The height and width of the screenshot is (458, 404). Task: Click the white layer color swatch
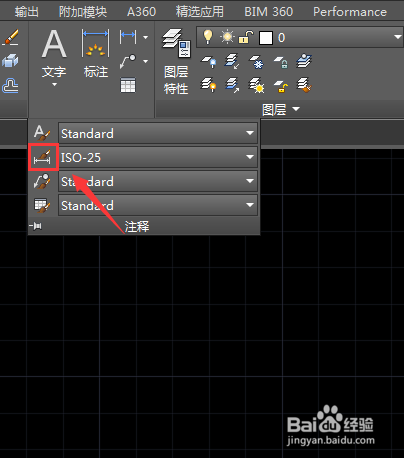pyautogui.click(x=266, y=38)
